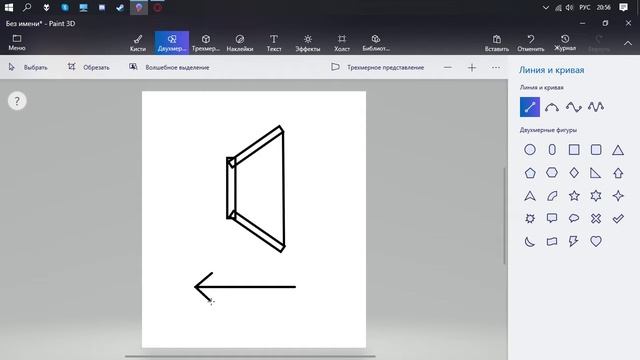Viewport: 640px width, 360px height.
Task: Pick the triangle 2D shape
Action: coord(618,150)
